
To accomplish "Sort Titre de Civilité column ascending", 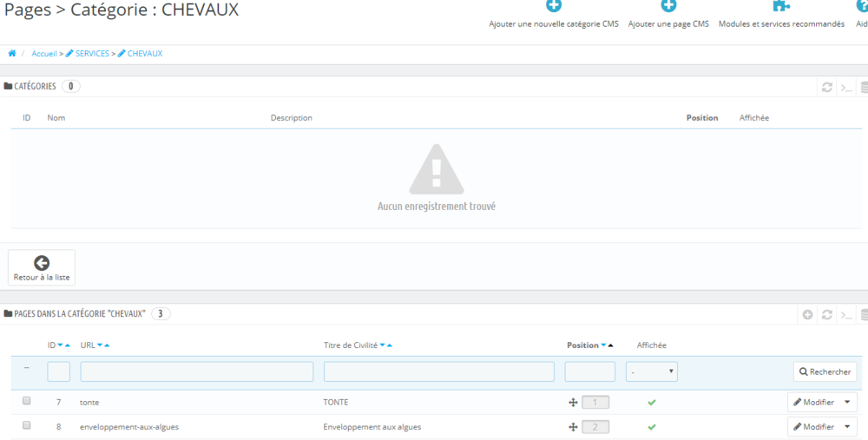I will [x=390, y=345].
